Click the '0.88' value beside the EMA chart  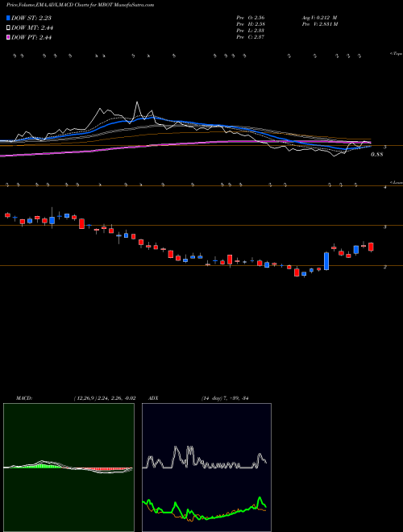tap(377, 155)
